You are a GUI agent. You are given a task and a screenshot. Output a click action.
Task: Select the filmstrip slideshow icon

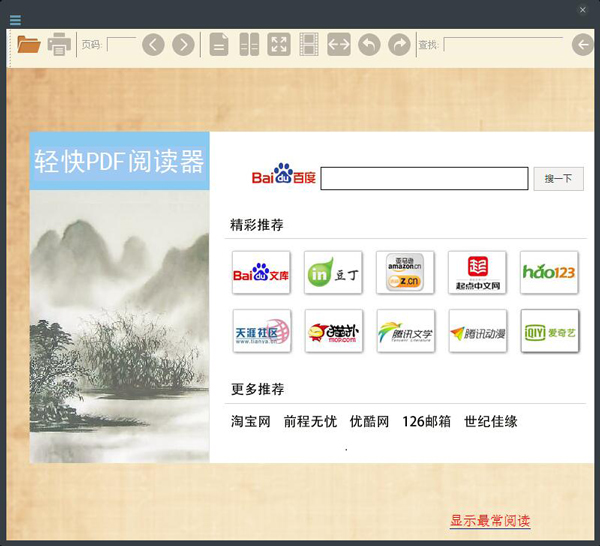coord(309,45)
